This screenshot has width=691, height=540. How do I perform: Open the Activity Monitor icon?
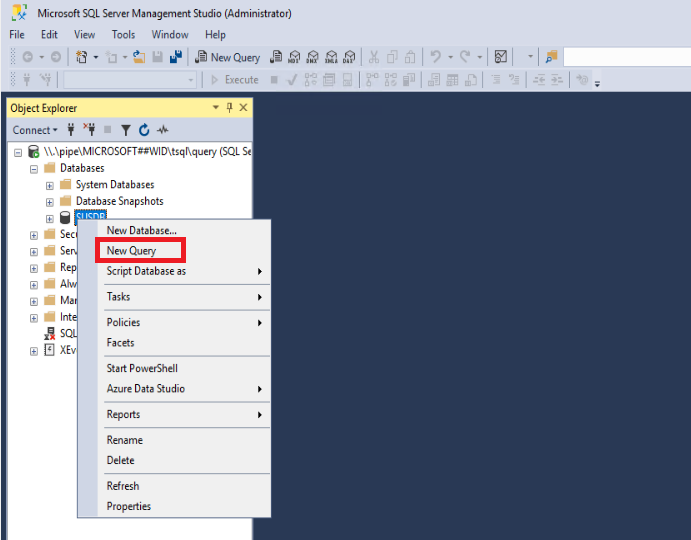coord(501,56)
